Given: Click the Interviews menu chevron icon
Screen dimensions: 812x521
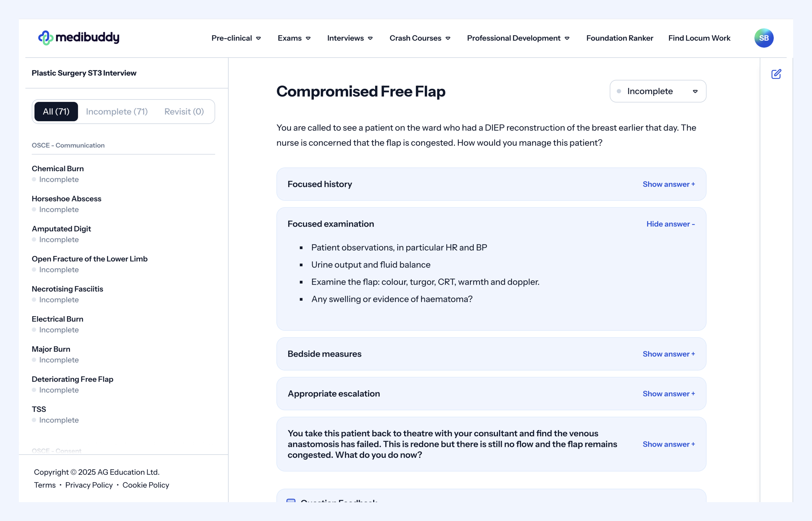Looking at the screenshot, I should tap(370, 39).
